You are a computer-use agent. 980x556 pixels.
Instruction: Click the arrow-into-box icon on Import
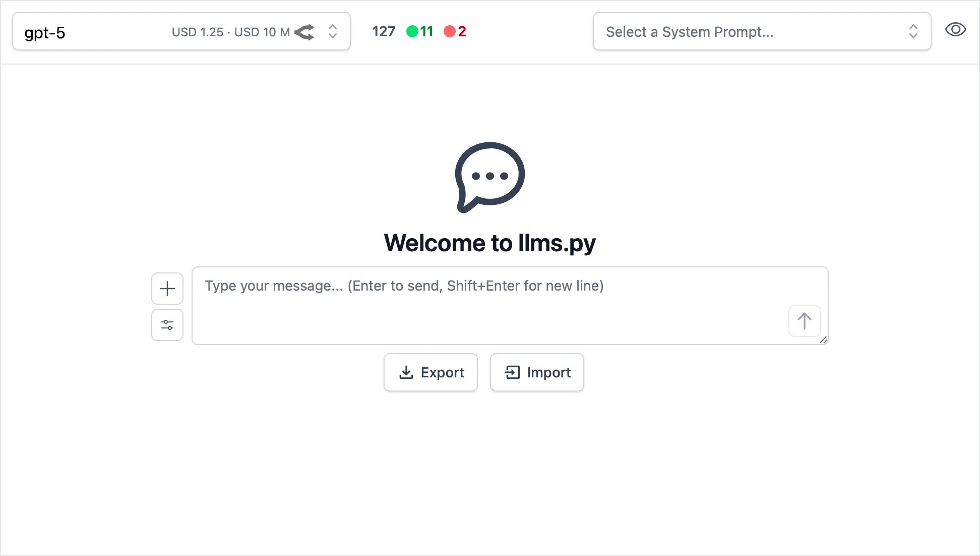[512, 372]
